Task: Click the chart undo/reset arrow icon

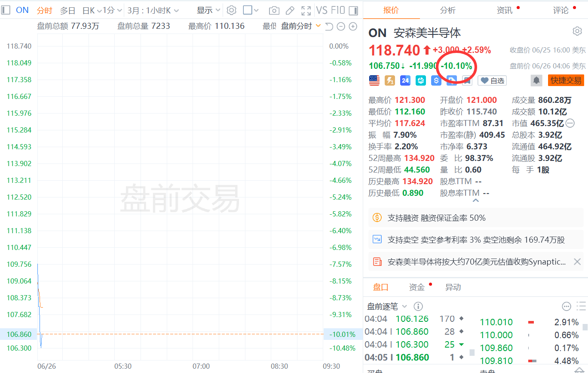Action: [x=329, y=27]
